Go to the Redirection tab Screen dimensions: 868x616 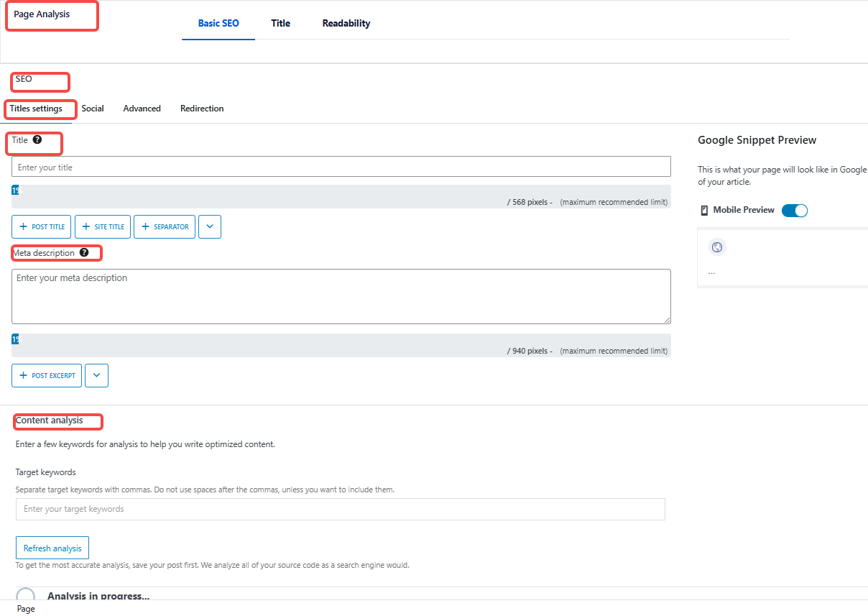202,109
